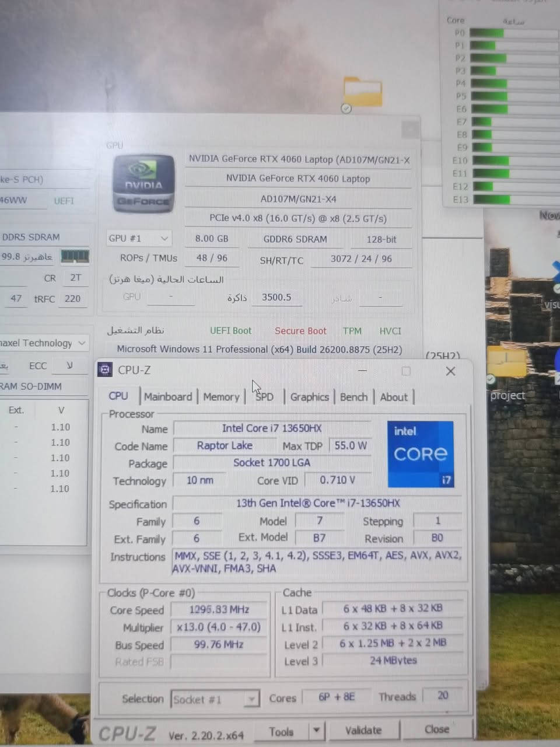Image resolution: width=560 pixels, height=747 pixels.
Task: Click the 128-bit bus width value
Action: pyautogui.click(x=381, y=239)
